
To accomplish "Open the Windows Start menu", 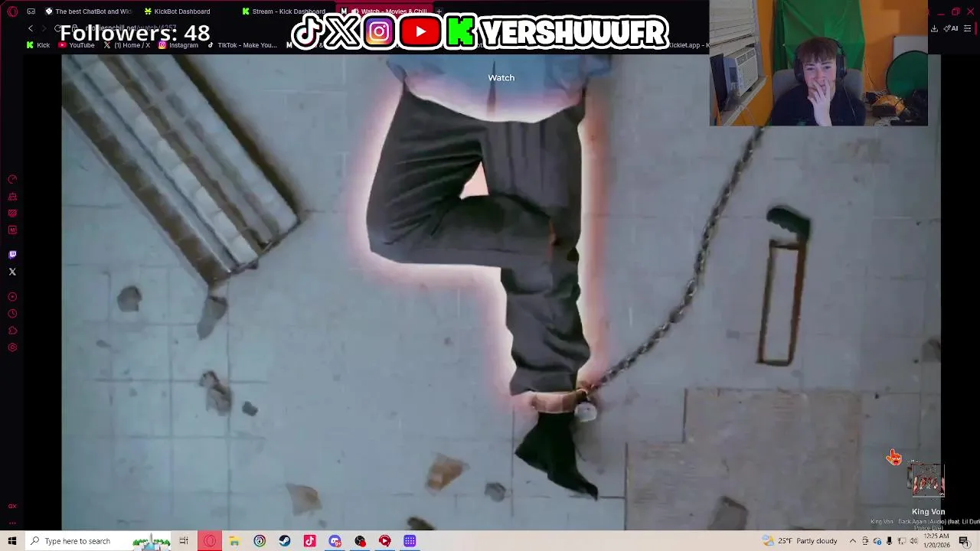I will (12, 541).
